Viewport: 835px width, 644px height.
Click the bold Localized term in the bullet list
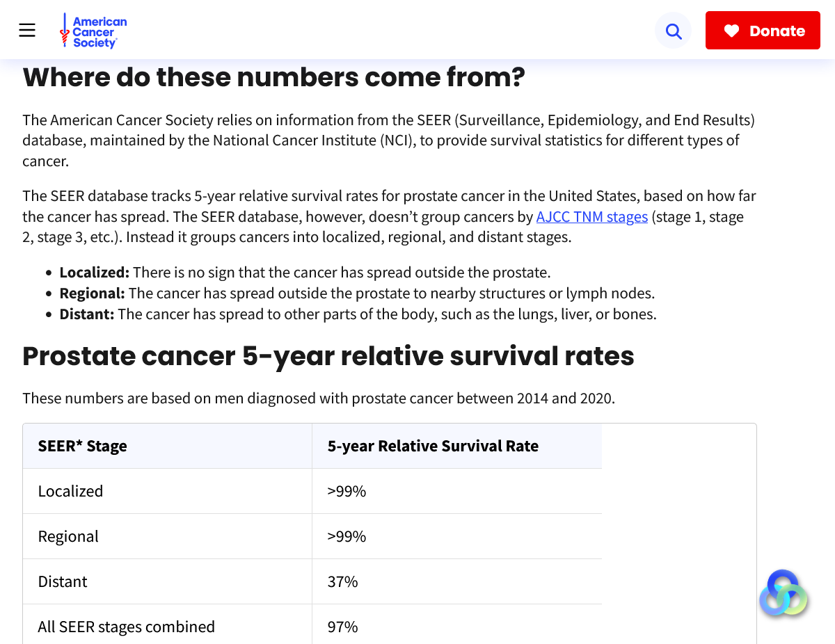pos(94,273)
